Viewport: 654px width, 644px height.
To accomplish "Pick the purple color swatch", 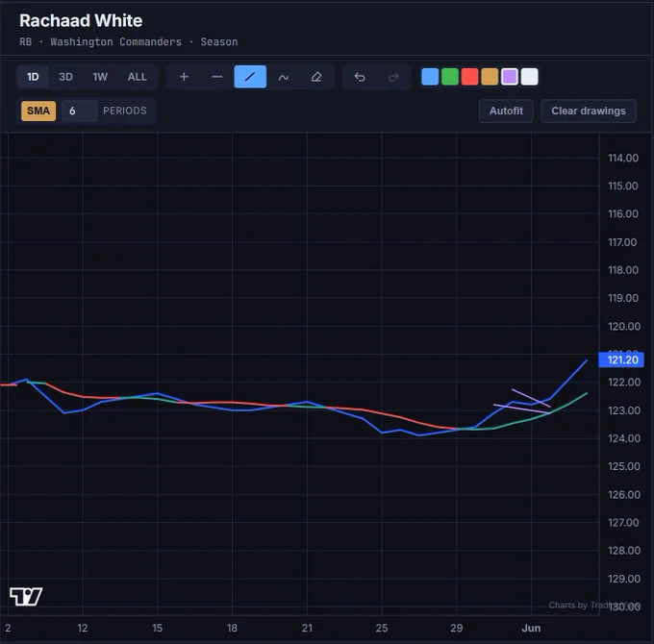I will pyautogui.click(x=510, y=77).
